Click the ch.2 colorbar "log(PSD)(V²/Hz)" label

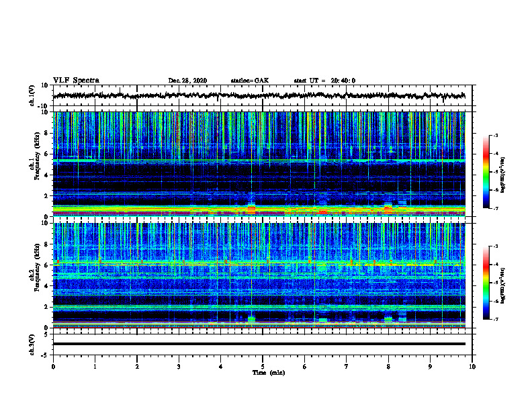(x=503, y=286)
